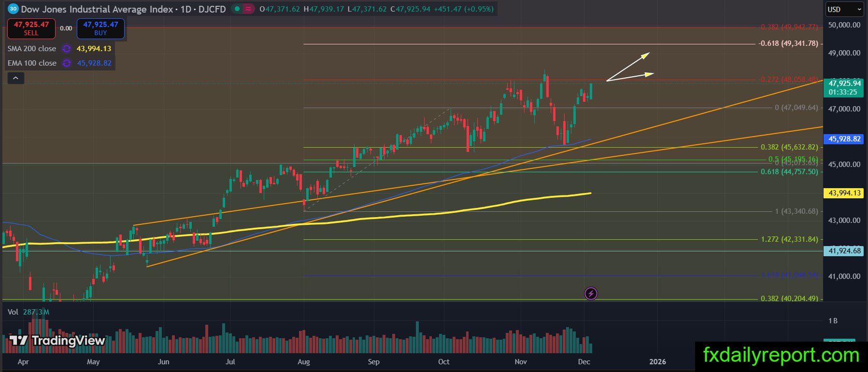Click the EMA value 45,928.82 in the legend
Screen dimensions: 868x372
(x=94, y=63)
